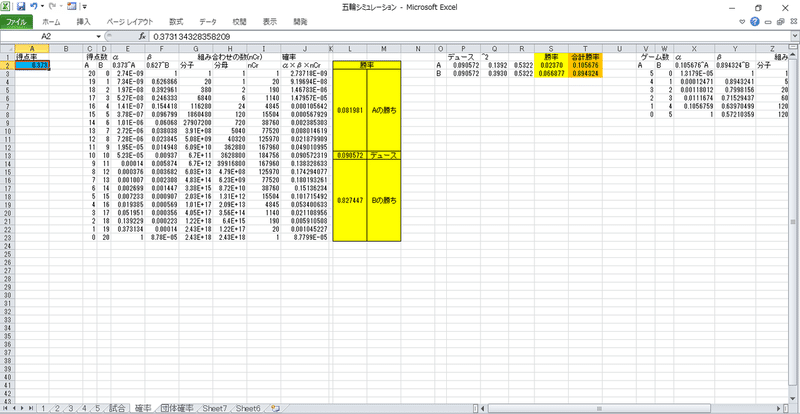Click the Name Box showing A2
Viewport: 800px width, 414px height.
coord(47,37)
